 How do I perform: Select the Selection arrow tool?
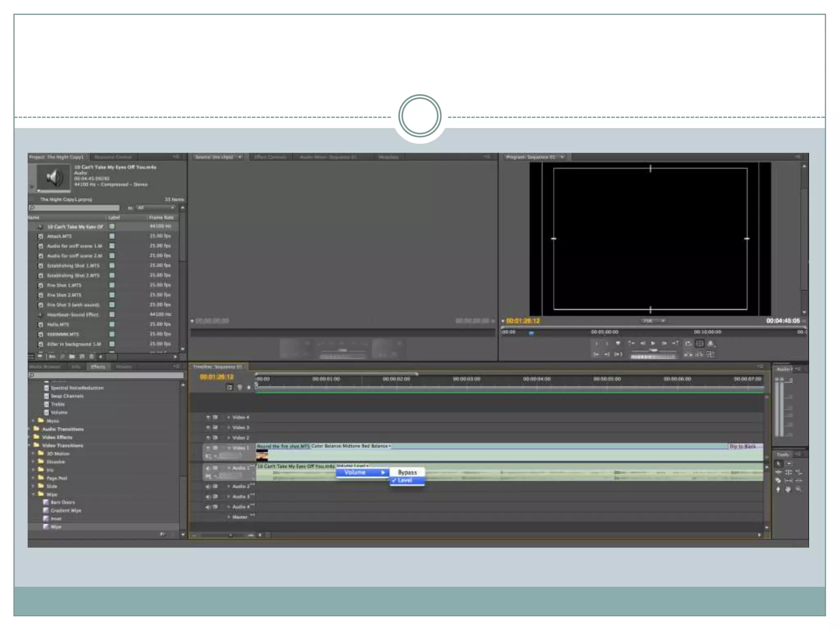(x=778, y=464)
